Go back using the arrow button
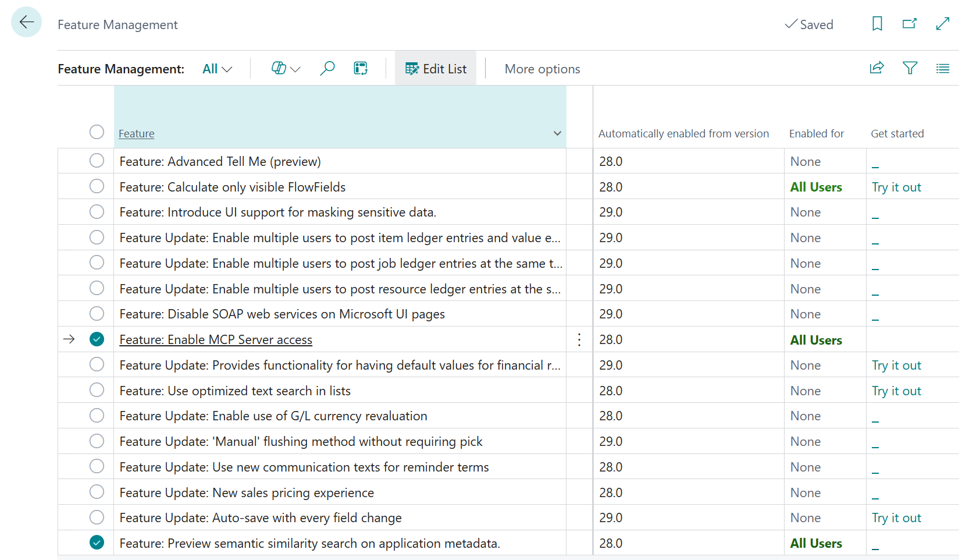 click(27, 22)
